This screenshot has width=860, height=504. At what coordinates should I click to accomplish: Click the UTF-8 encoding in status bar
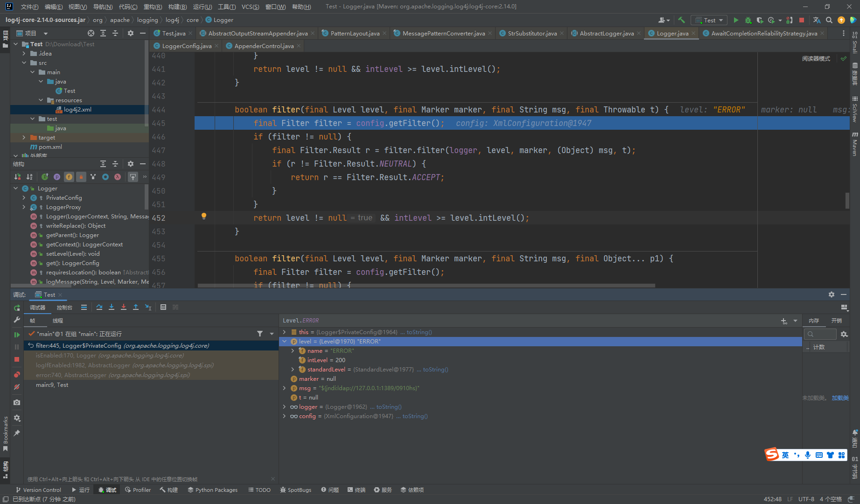coord(806,499)
